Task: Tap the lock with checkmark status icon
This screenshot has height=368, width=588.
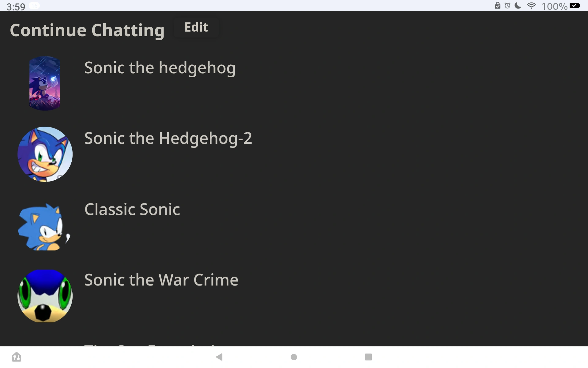Action: pos(497,6)
